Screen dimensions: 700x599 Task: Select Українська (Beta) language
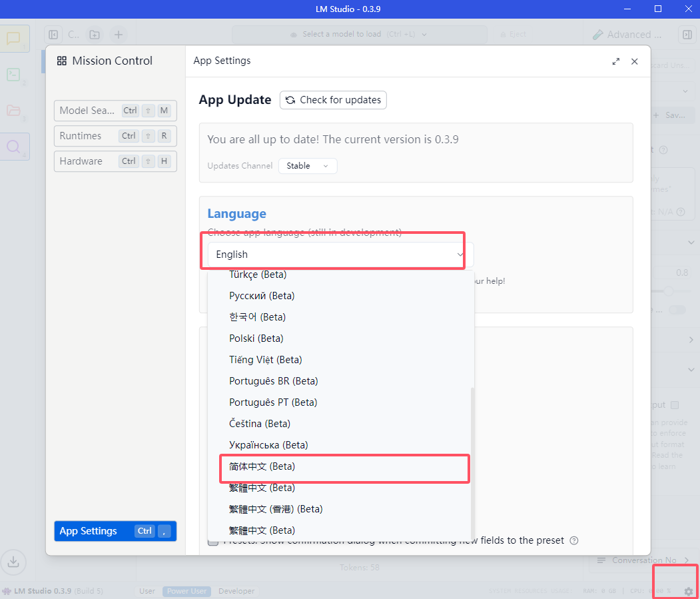(x=339, y=445)
